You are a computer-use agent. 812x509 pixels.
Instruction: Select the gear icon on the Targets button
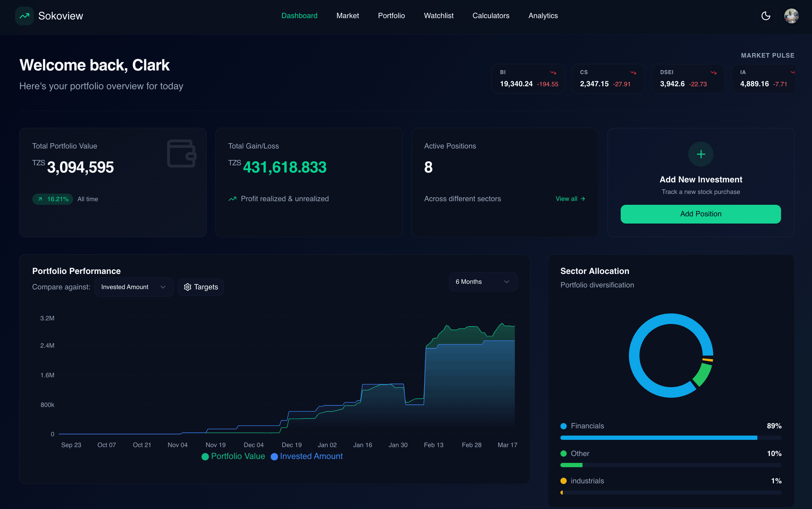point(188,287)
